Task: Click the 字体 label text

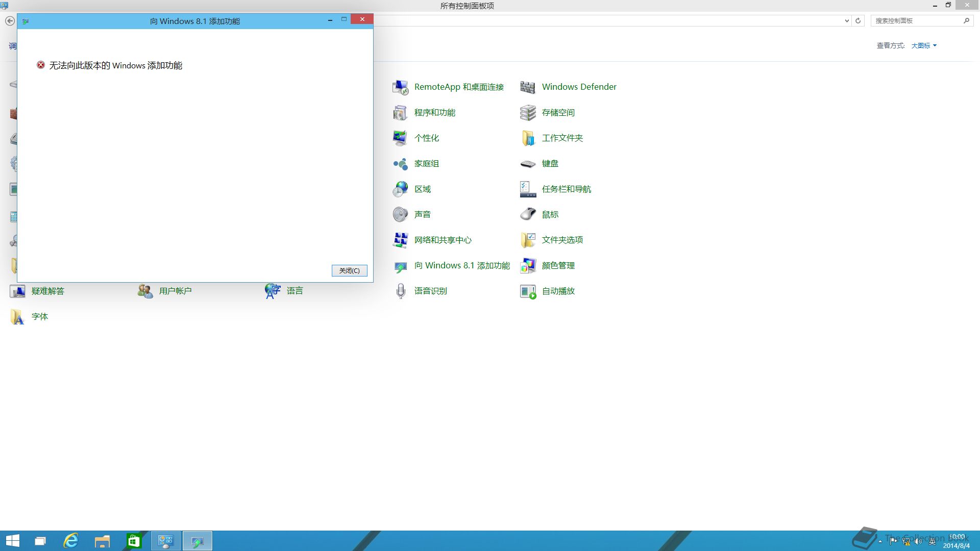Action: (40, 317)
